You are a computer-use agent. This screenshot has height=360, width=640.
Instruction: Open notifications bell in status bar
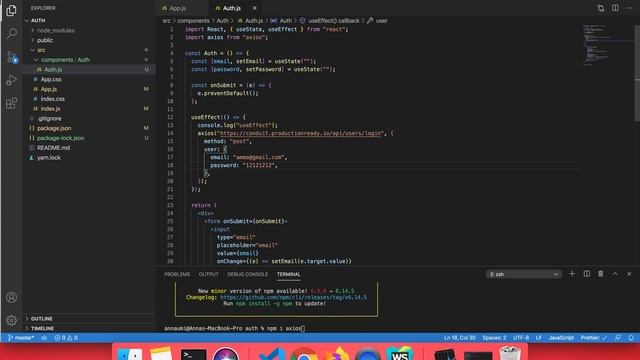(631, 338)
